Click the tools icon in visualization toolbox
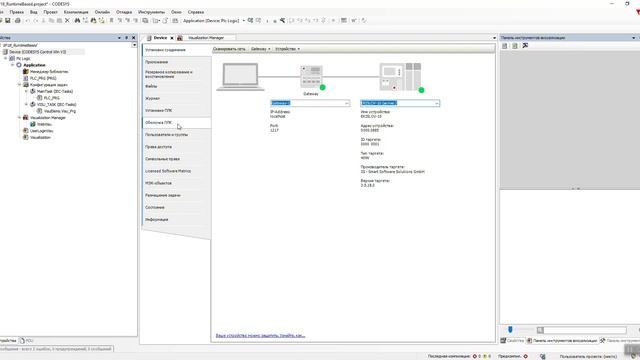The width and height of the screenshot is (640, 360). click(x=525, y=46)
